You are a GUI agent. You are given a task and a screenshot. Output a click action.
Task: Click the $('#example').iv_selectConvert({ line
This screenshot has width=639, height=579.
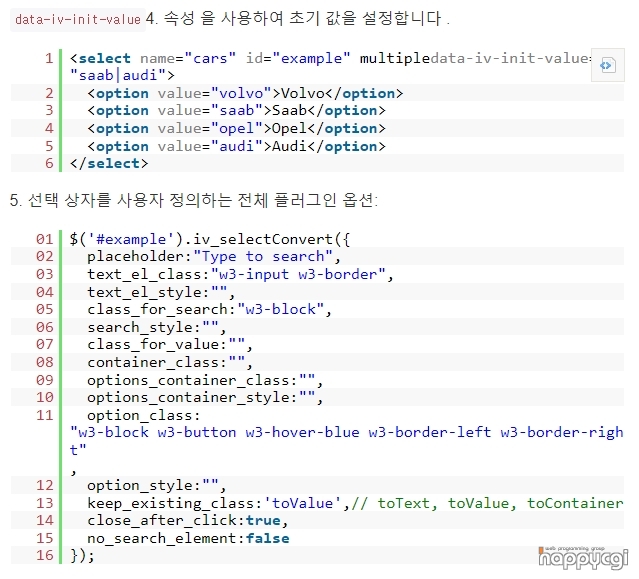point(209,239)
